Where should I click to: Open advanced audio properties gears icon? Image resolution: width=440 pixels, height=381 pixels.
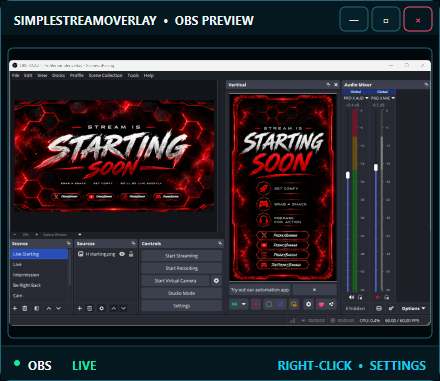point(391,308)
